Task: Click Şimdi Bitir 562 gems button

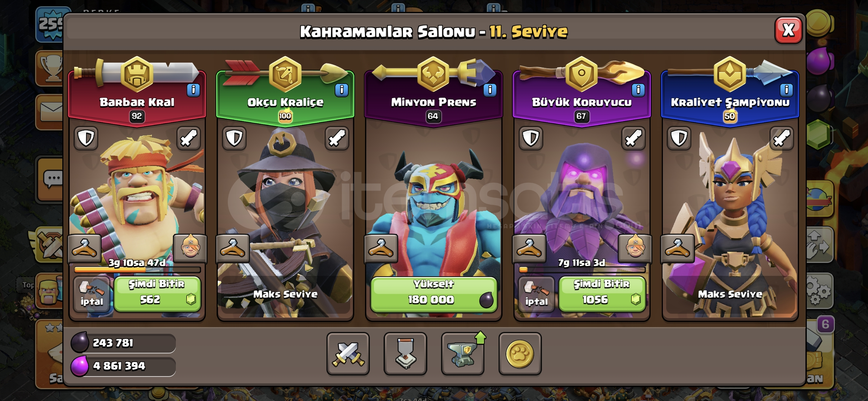Action: pyautogui.click(x=157, y=294)
